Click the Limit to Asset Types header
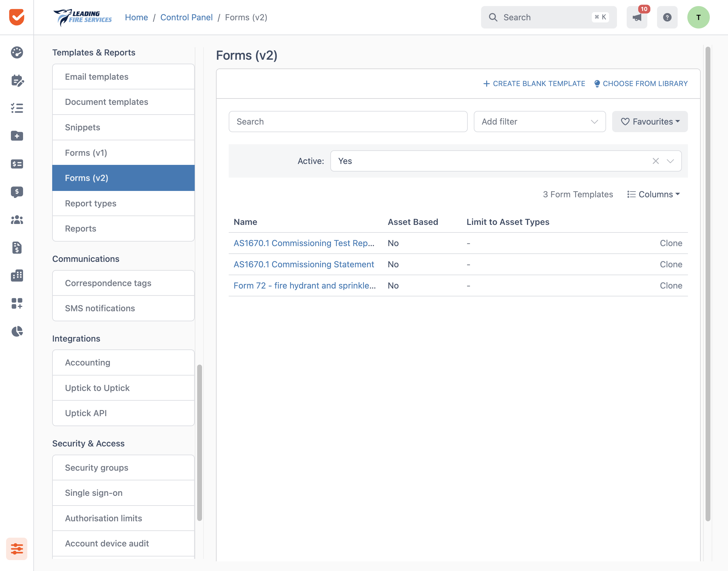 (507, 222)
